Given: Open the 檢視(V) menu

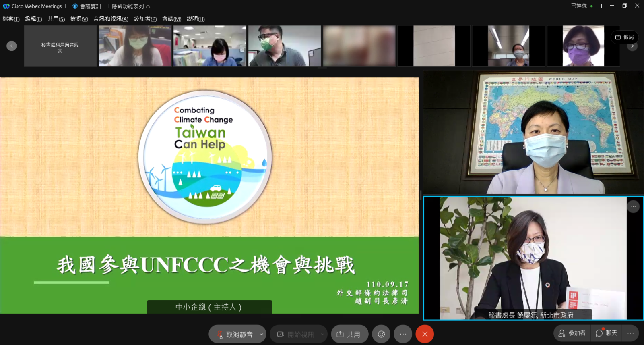Looking at the screenshot, I should pos(79,19).
